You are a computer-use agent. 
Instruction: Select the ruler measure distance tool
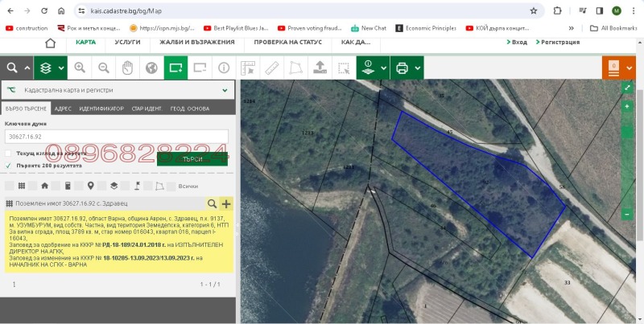(272, 68)
